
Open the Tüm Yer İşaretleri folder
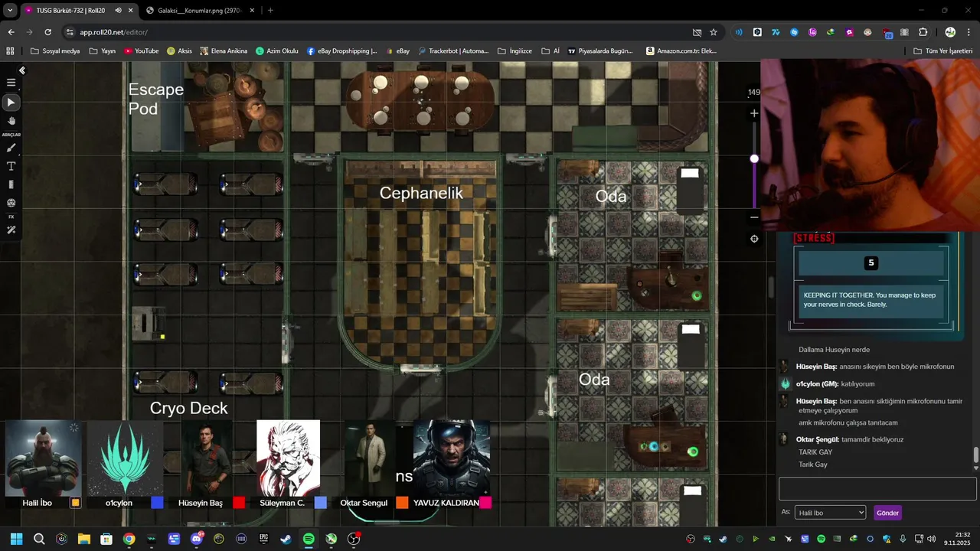(943, 51)
